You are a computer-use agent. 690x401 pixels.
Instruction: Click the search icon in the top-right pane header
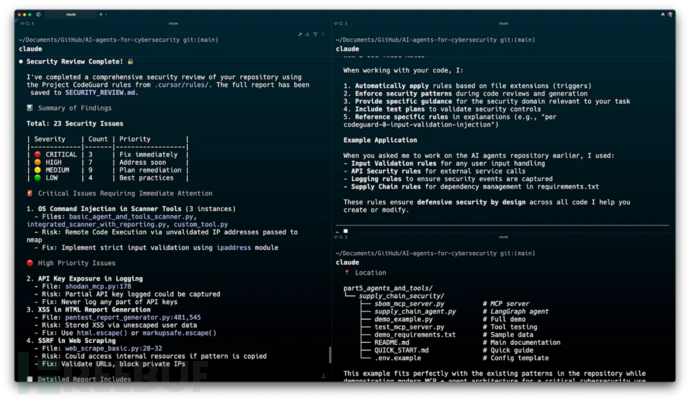pos(341,24)
